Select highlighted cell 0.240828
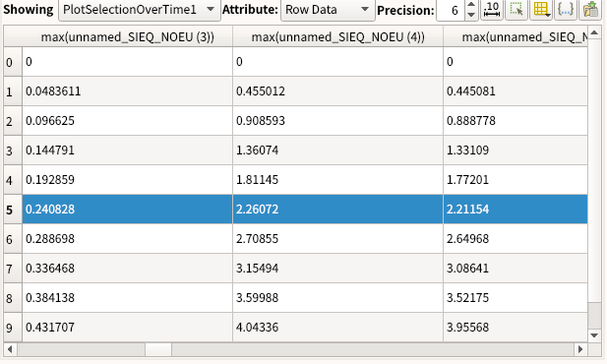This screenshot has height=364, width=607. 127,210
